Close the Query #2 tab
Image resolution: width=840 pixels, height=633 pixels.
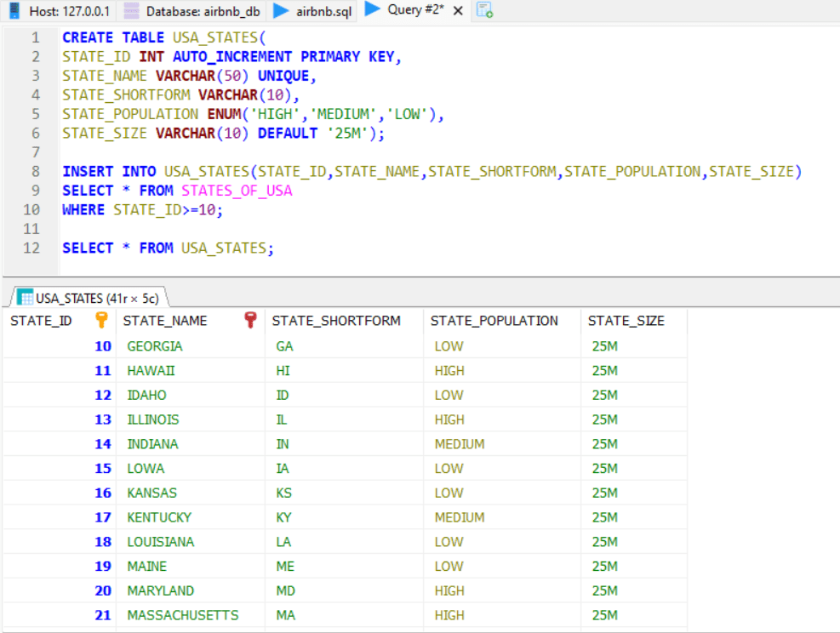[456, 11]
